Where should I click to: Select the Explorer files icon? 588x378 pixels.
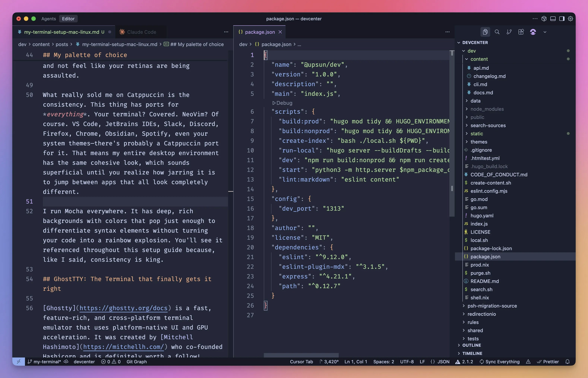[x=485, y=32]
